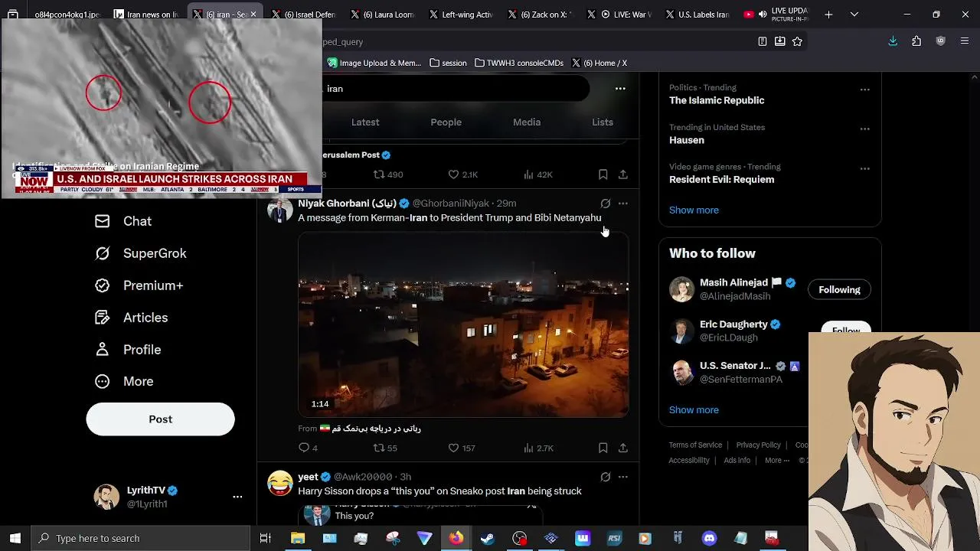Repost the Niyak Ghorbani post with 55 reposts
Screen dimensions: 980x551
coord(385,448)
